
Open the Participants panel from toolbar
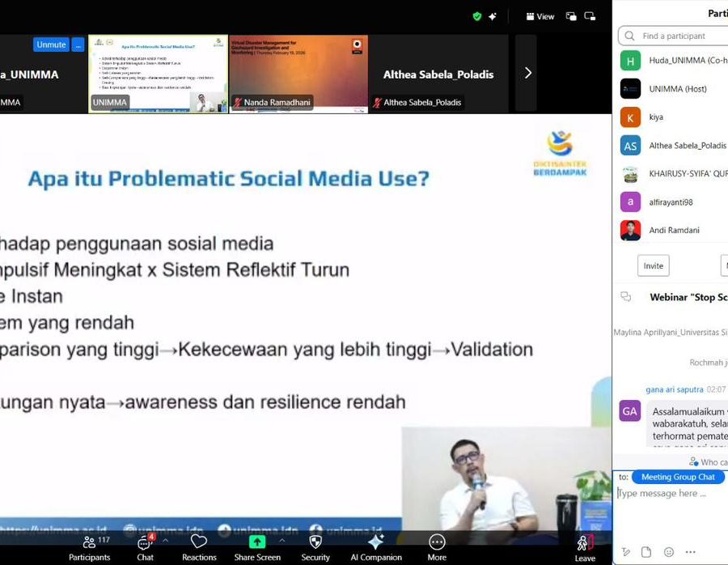(x=89, y=546)
